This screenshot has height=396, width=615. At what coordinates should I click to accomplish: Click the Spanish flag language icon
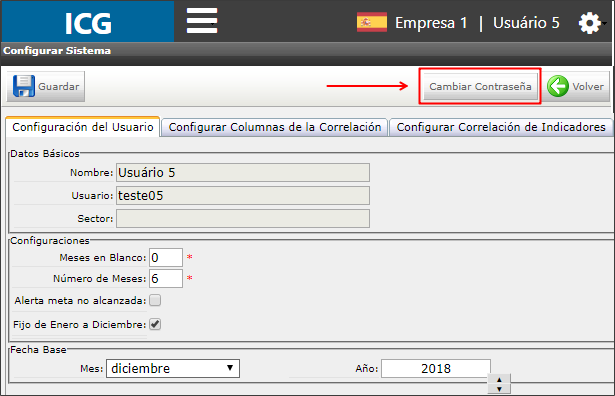point(372,22)
